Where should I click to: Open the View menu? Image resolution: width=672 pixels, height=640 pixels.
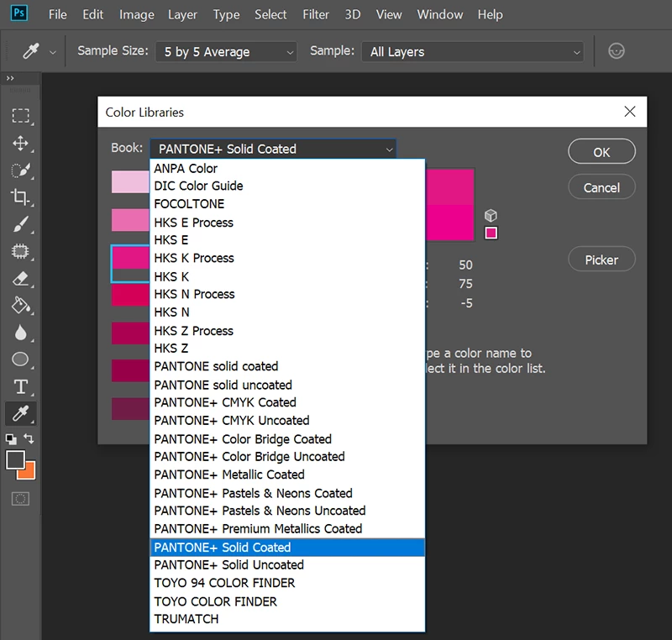click(389, 14)
